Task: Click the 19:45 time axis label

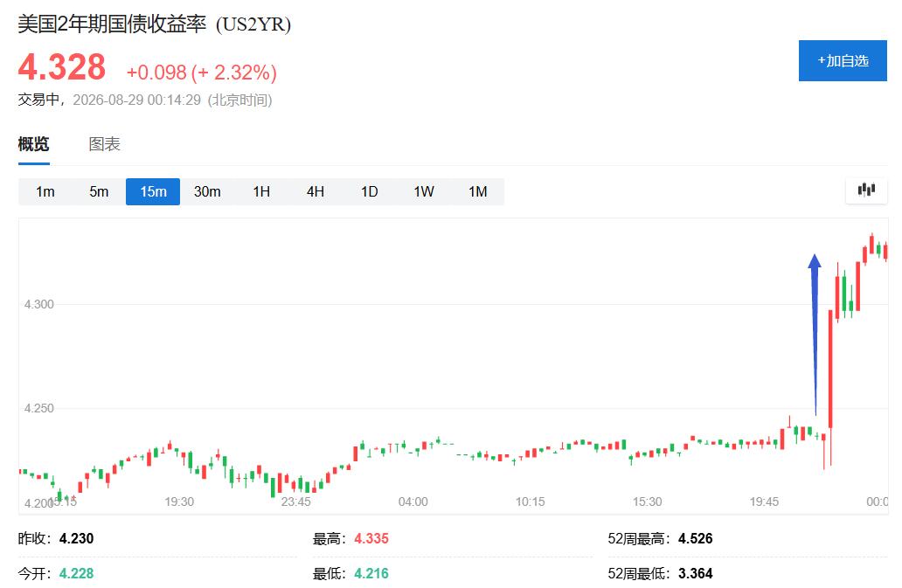Action: [x=764, y=502]
